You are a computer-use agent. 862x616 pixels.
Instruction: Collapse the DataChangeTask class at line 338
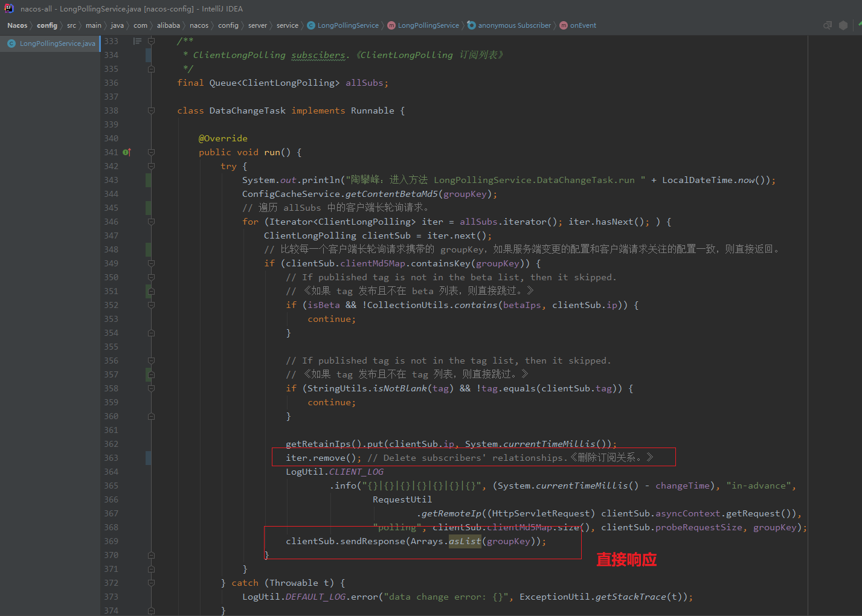tap(152, 111)
